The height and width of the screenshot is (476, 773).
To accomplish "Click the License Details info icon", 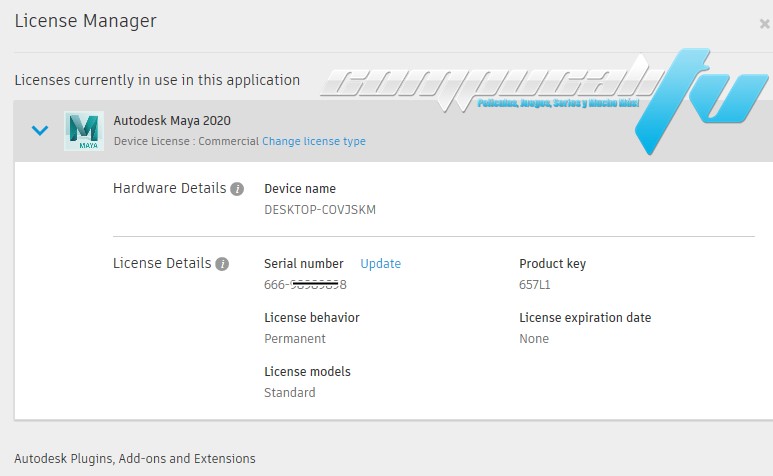I will pyautogui.click(x=222, y=264).
